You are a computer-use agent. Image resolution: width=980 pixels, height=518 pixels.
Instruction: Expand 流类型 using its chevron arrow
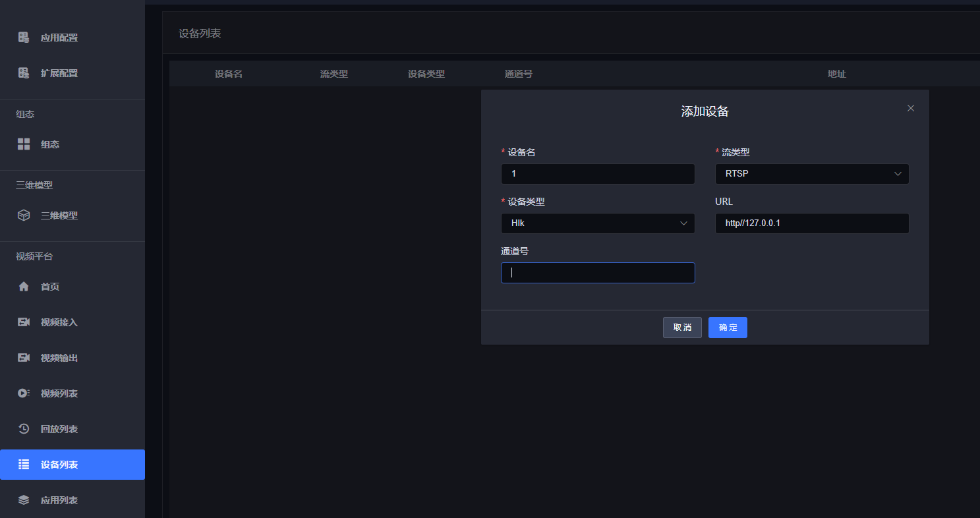(x=898, y=174)
